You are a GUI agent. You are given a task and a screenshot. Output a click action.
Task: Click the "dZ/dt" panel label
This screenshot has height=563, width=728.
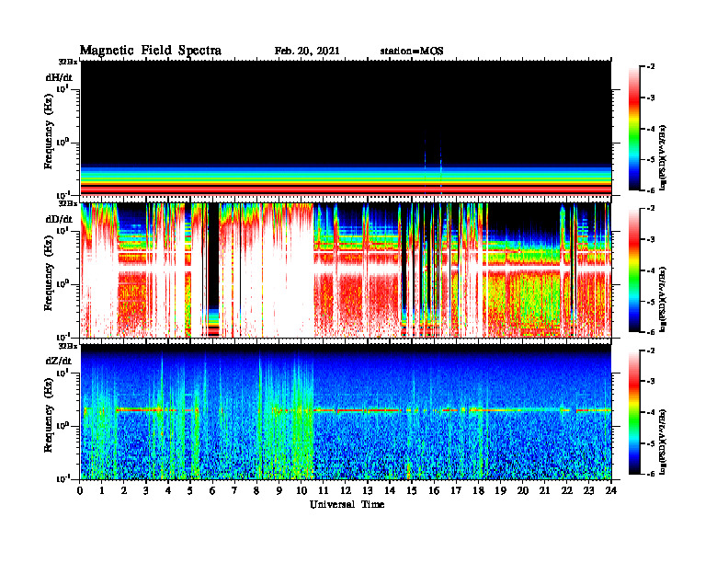tap(59, 361)
